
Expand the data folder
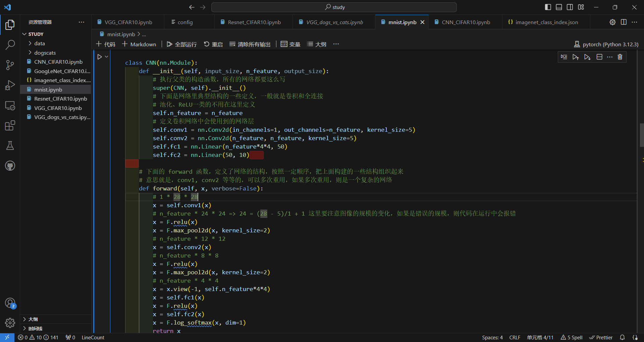39,43
